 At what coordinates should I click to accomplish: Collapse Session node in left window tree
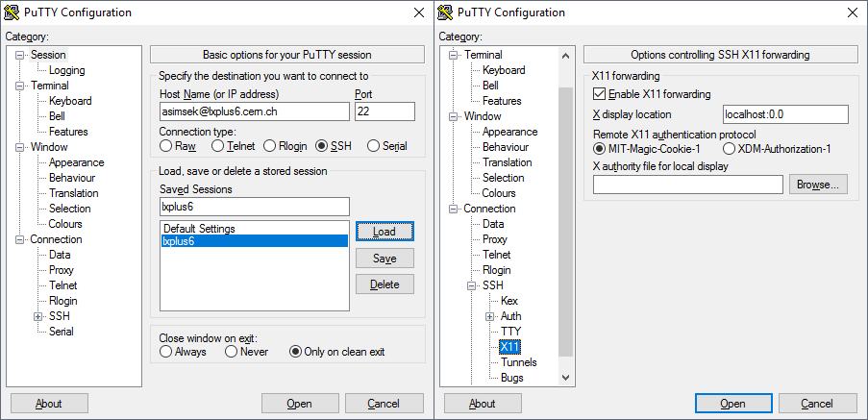pyautogui.click(x=20, y=55)
